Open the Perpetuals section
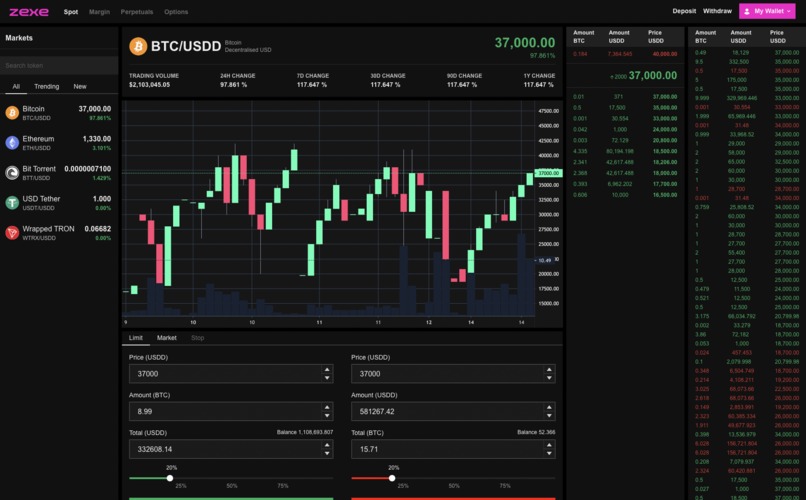Image resolution: width=806 pixels, height=500 pixels. tap(137, 12)
